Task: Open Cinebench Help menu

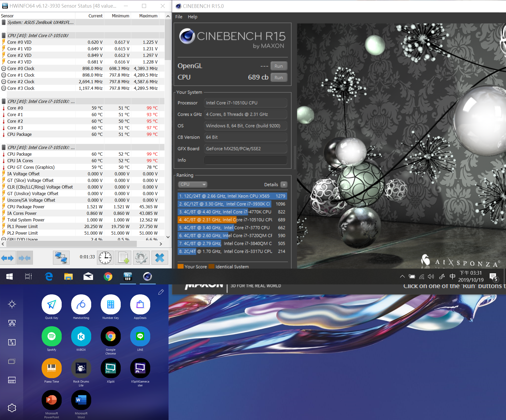Action: pyautogui.click(x=192, y=17)
